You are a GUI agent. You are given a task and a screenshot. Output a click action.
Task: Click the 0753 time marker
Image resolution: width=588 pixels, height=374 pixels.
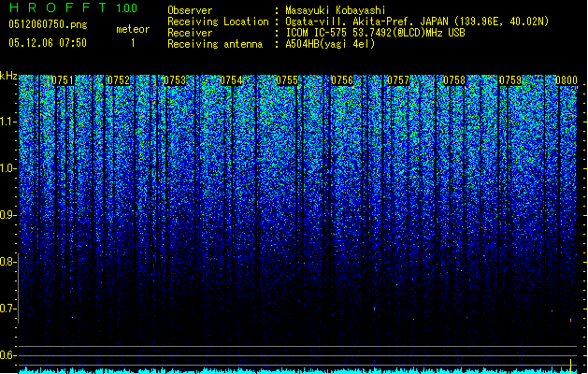(175, 80)
